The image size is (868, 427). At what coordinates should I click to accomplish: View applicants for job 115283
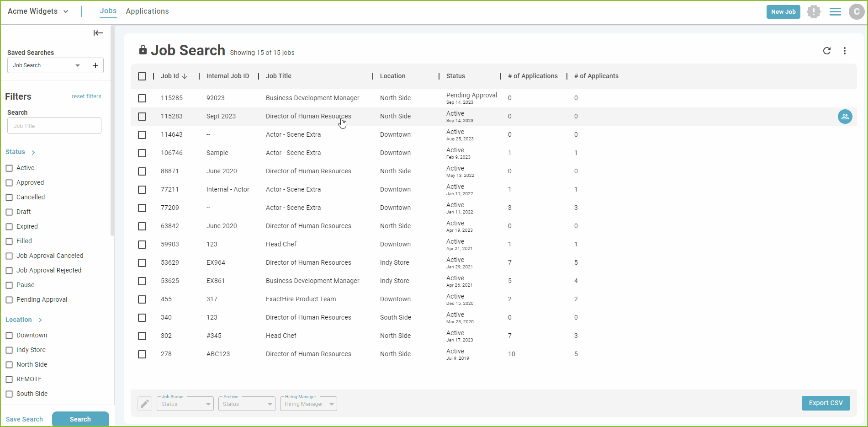[845, 117]
